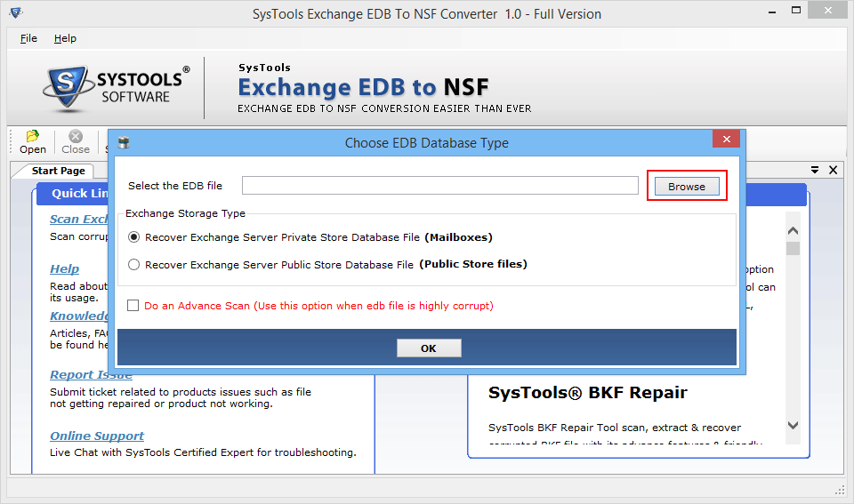The height and width of the screenshot is (504, 854).
Task: Click the OK button
Action: pos(429,348)
